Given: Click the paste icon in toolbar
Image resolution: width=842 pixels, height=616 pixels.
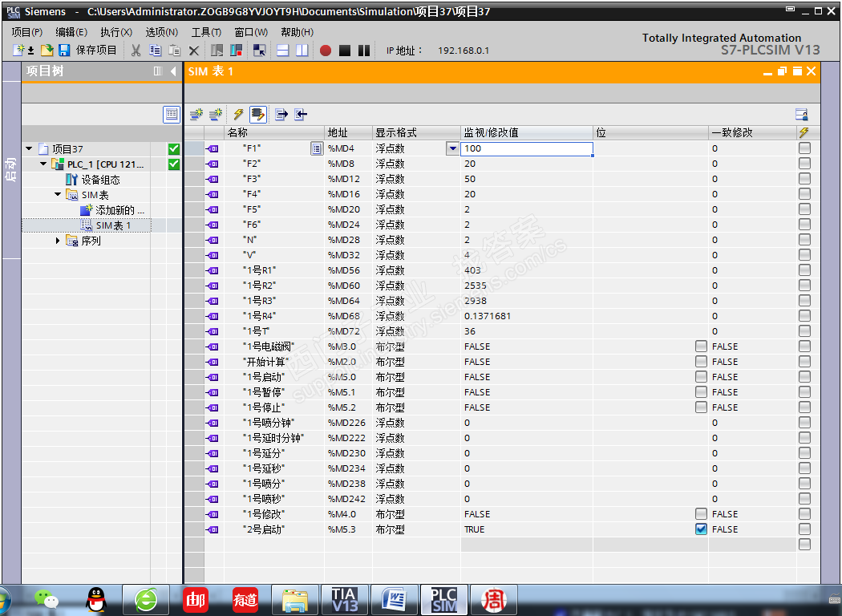Looking at the screenshot, I should 175,51.
